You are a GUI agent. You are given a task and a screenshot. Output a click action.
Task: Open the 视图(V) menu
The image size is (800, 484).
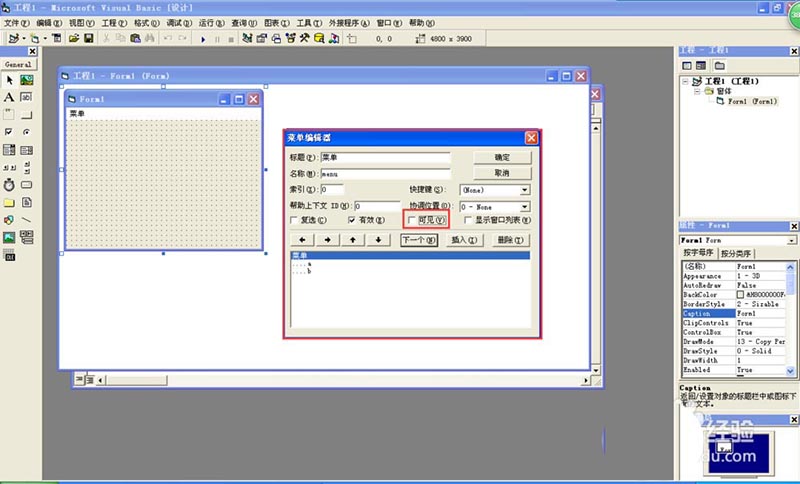[82, 23]
